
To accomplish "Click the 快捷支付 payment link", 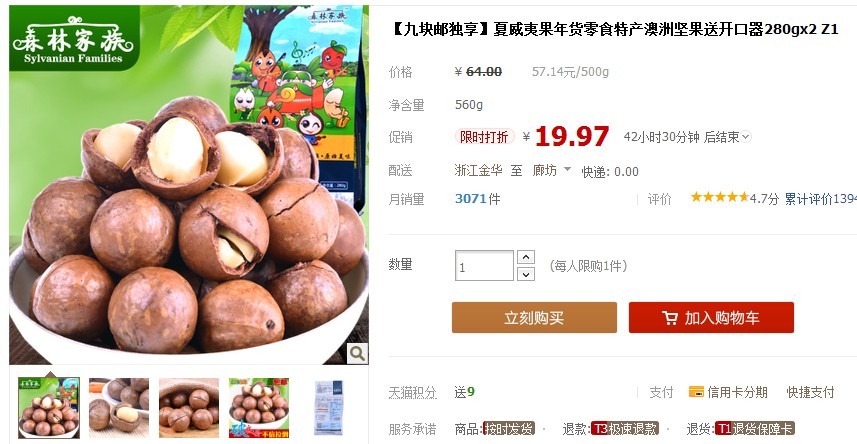I will pos(810,392).
